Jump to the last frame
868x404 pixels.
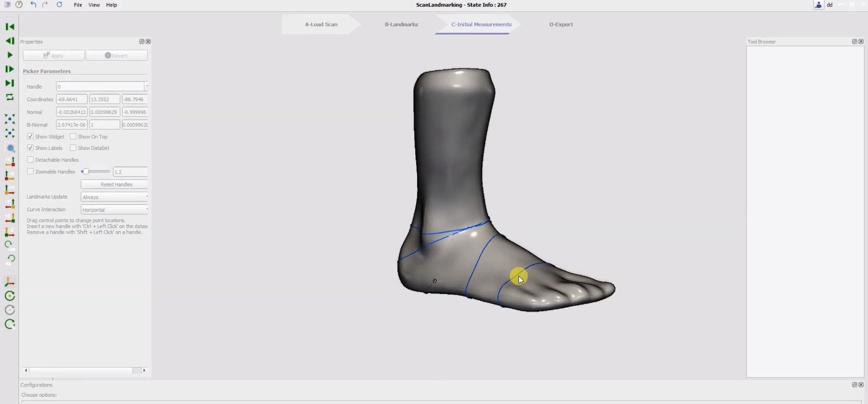point(10,83)
